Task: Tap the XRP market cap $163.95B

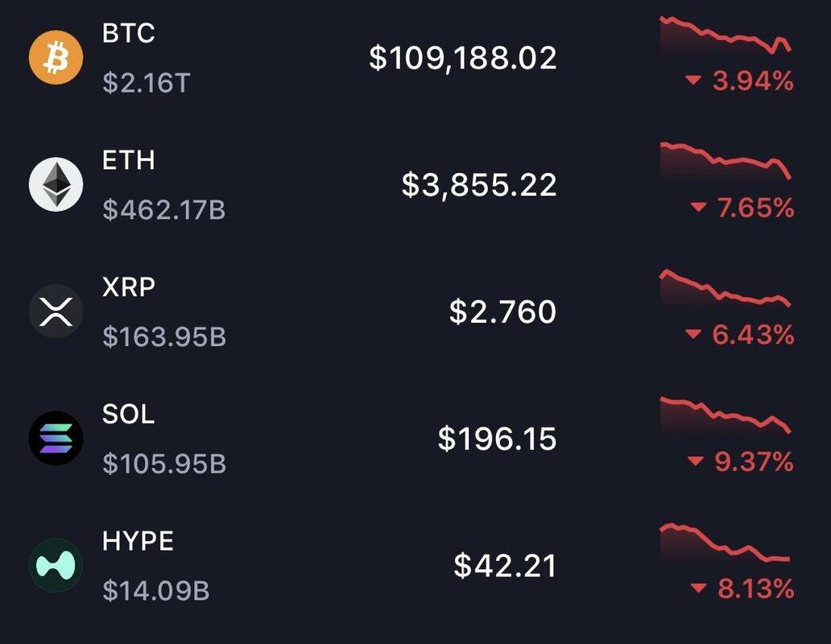Action: tap(164, 336)
